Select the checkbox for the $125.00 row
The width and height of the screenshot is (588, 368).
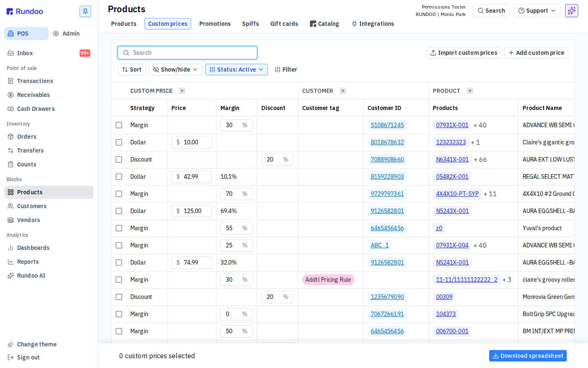(119, 211)
